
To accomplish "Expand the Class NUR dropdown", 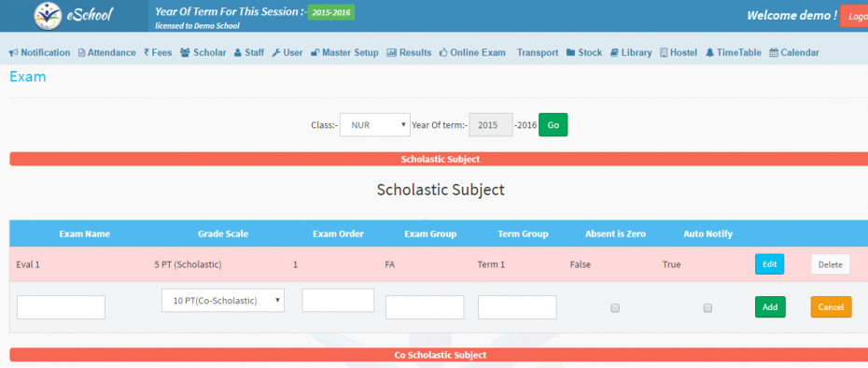I will coord(375,125).
